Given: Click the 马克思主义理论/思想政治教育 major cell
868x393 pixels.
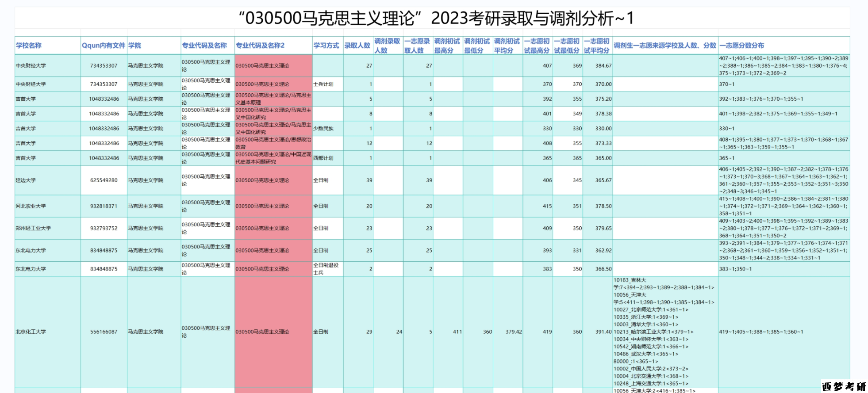Looking at the screenshot, I should 273,143.
